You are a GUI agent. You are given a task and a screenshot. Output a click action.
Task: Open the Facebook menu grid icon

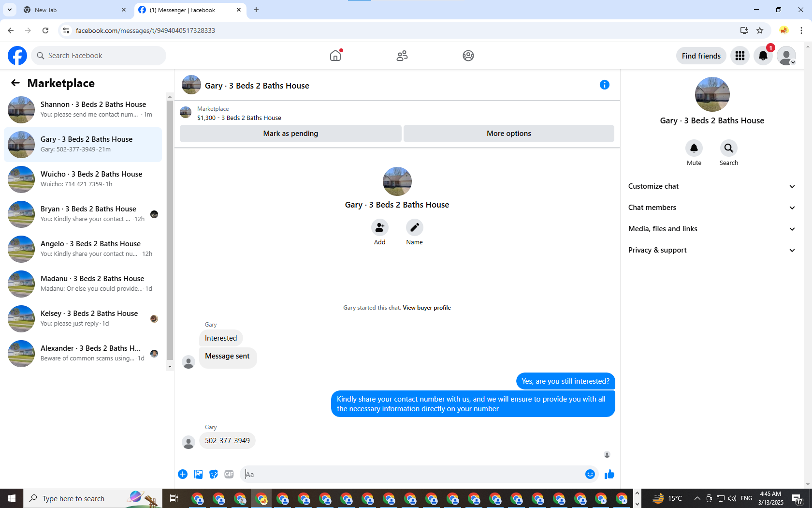pyautogui.click(x=740, y=56)
